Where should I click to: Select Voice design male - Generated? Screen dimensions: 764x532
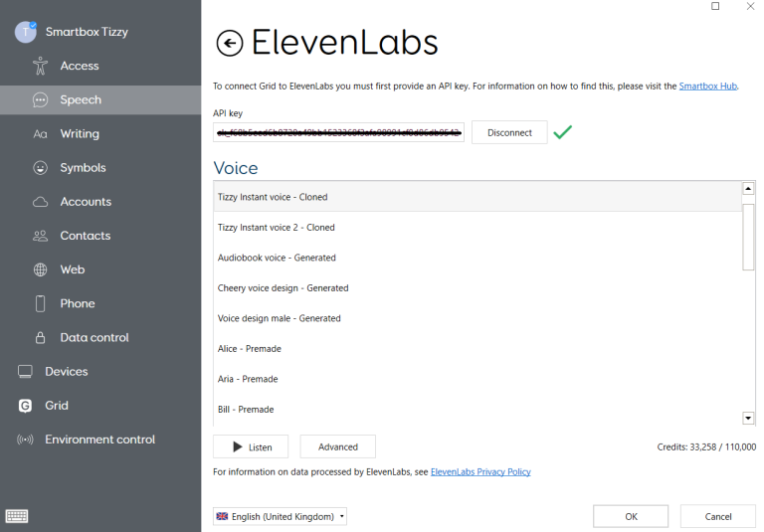(477, 318)
